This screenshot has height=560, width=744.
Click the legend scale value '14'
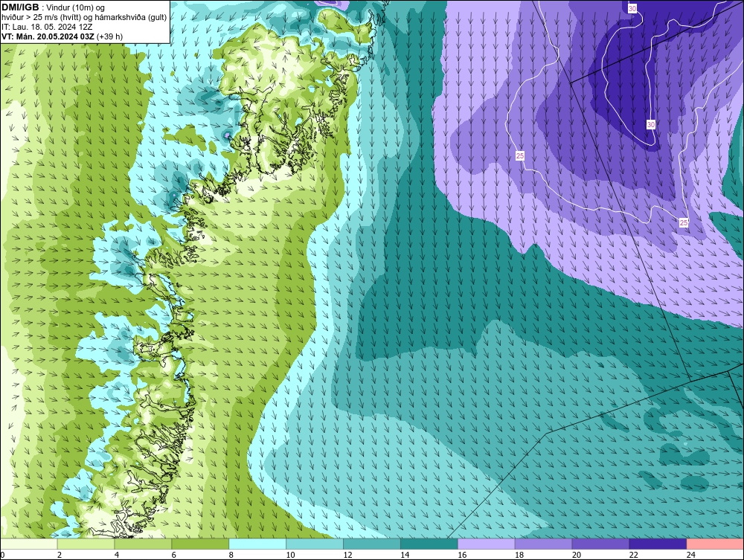click(x=405, y=555)
